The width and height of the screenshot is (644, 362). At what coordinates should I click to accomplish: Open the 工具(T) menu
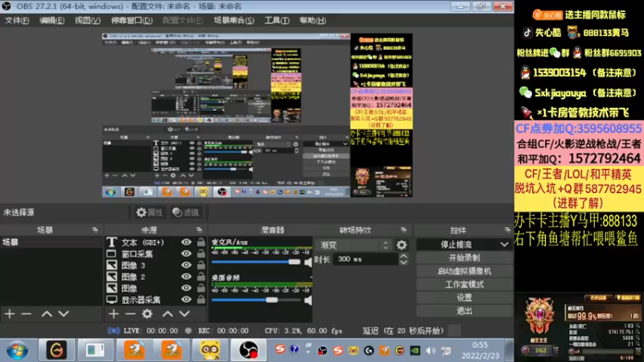coord(277,21)
